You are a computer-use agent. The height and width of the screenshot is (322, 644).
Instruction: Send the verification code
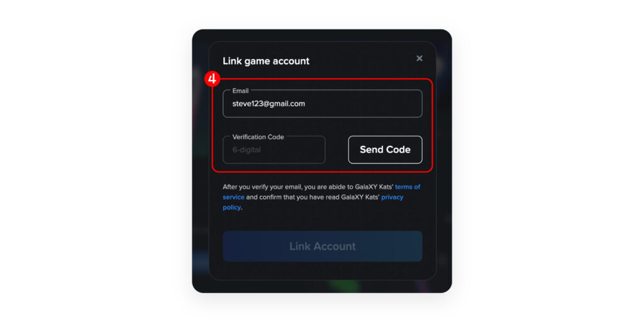(386, 150)
